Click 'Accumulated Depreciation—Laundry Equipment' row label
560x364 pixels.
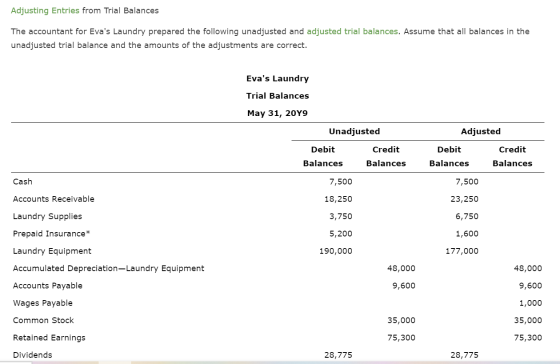(109, 268)
